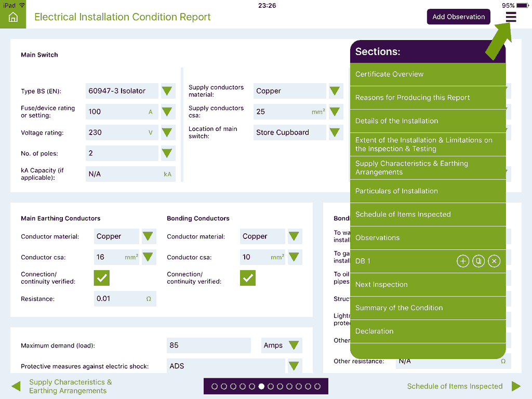This screenshot has height=399, width=532.
Task: Open Type BS (EN) dropdown
Action: click(x=167, y=91)
